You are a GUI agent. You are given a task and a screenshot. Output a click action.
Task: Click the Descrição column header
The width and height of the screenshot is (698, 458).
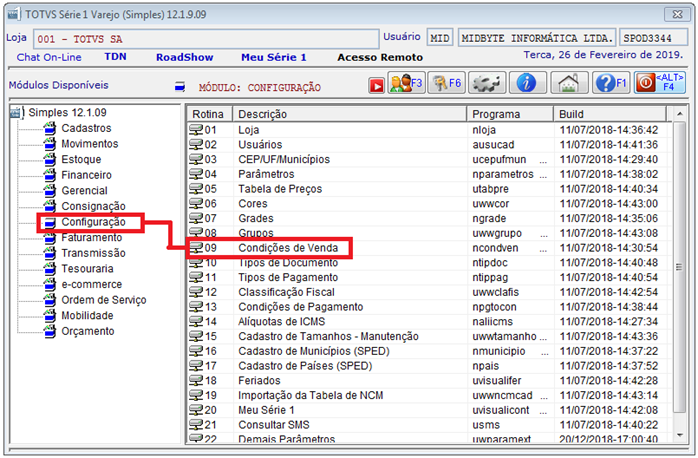tap(349, 114)
